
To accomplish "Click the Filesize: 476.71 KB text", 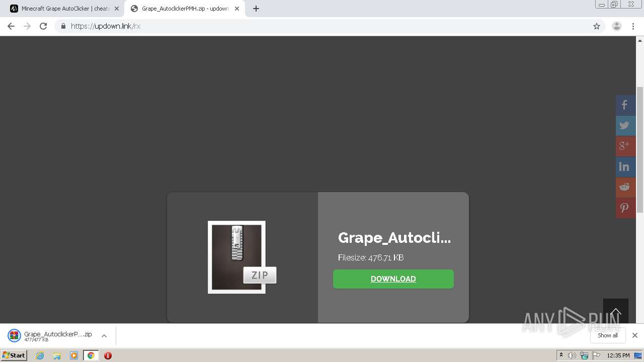I will click(371, 257).
